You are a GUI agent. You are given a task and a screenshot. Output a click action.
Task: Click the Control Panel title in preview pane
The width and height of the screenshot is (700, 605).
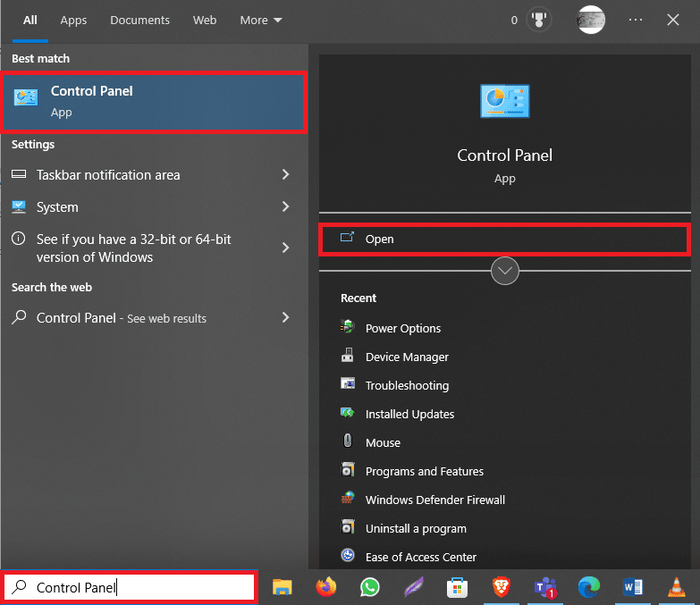504,155
